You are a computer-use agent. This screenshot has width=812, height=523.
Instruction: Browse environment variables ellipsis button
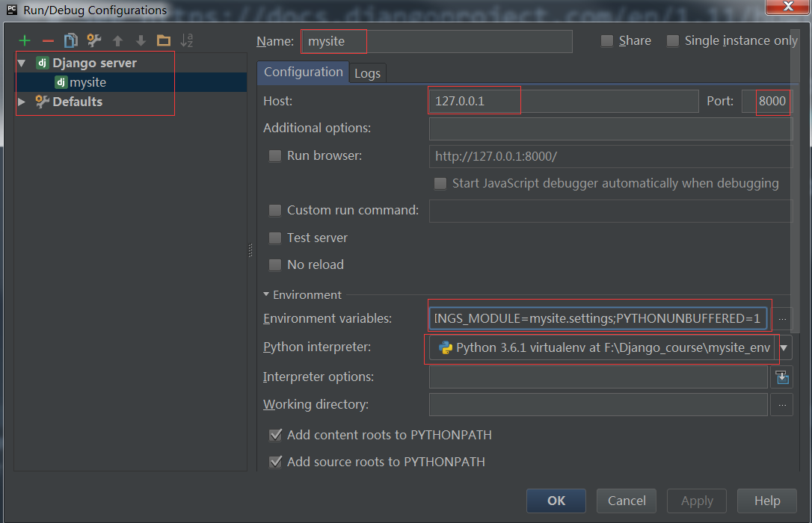782,319
